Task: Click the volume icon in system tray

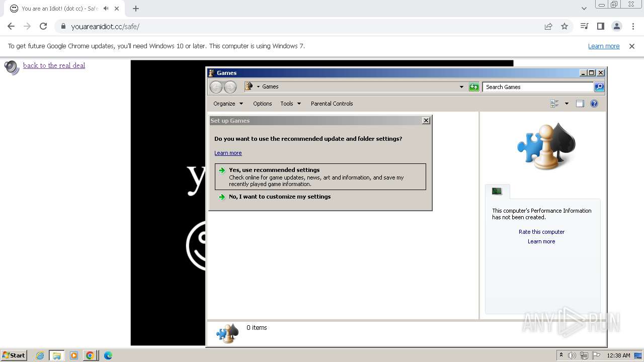Action: click(x=572, y=355)
